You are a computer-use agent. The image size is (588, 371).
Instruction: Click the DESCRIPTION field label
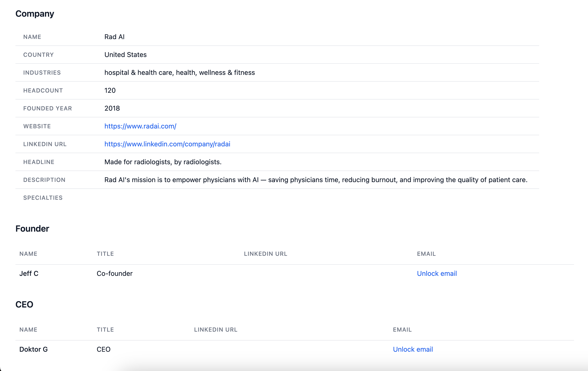[x=44, y=180]
